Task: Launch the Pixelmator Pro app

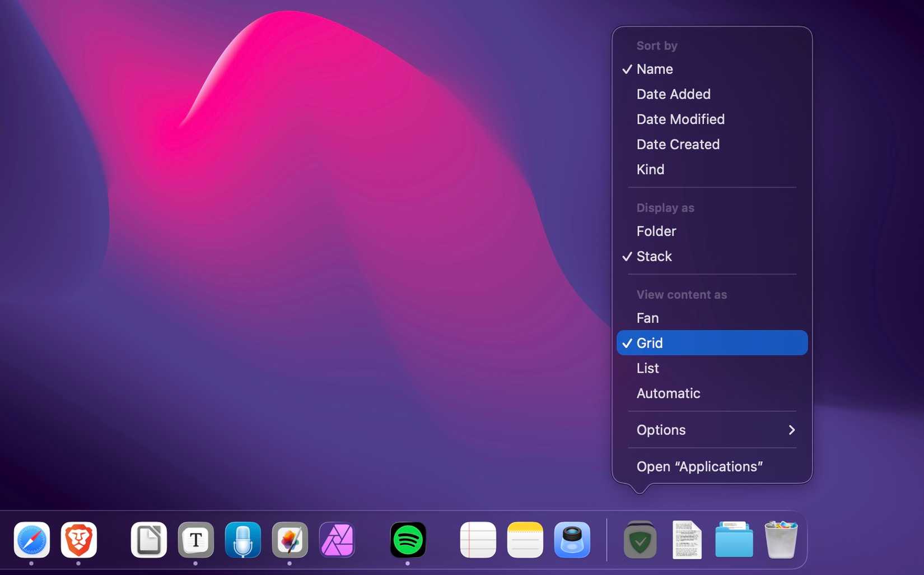Action: (x=290, y=540)
